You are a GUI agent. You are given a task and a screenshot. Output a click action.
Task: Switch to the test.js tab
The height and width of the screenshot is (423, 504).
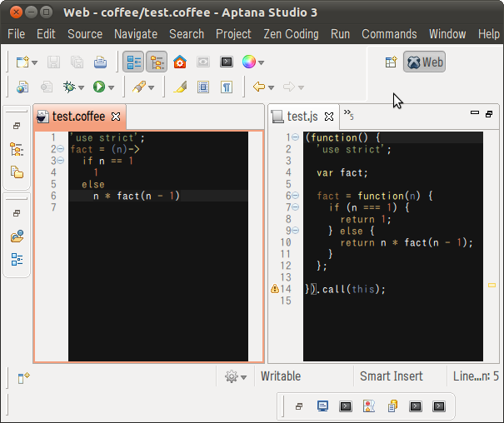302,117
